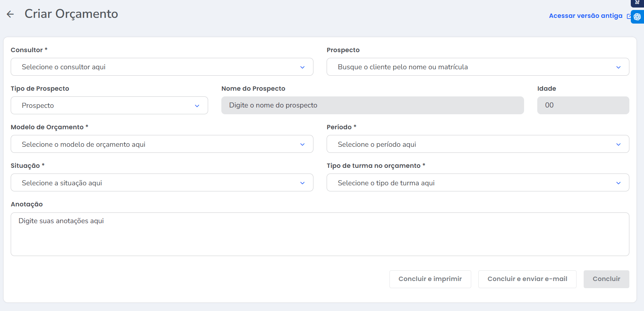Image resolution: width=644 pixels, height=311 pixels.
Task: Open the Prospecto client search dropdown
Action: coord(478,67)
